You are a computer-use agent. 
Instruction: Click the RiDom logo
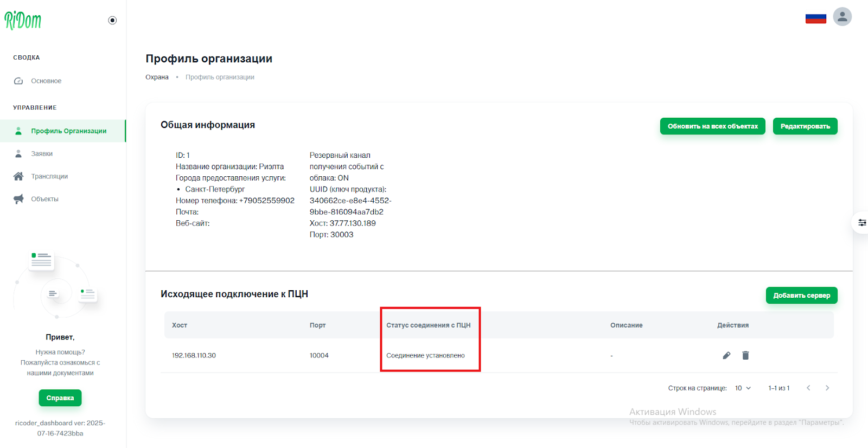23,20
